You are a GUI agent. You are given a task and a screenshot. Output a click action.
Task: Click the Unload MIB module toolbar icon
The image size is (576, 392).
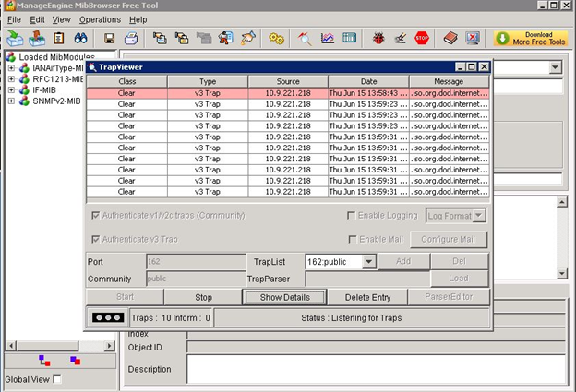click(x=37, y=38)
